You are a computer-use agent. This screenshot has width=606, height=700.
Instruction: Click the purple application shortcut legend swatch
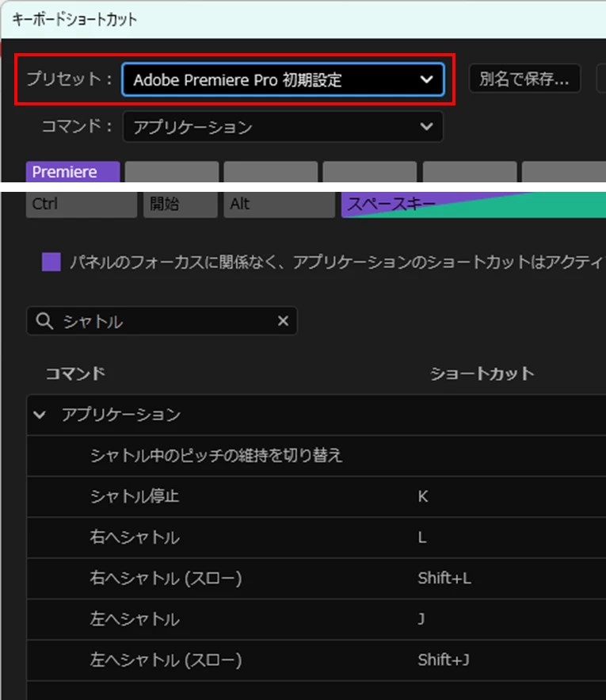51,262
